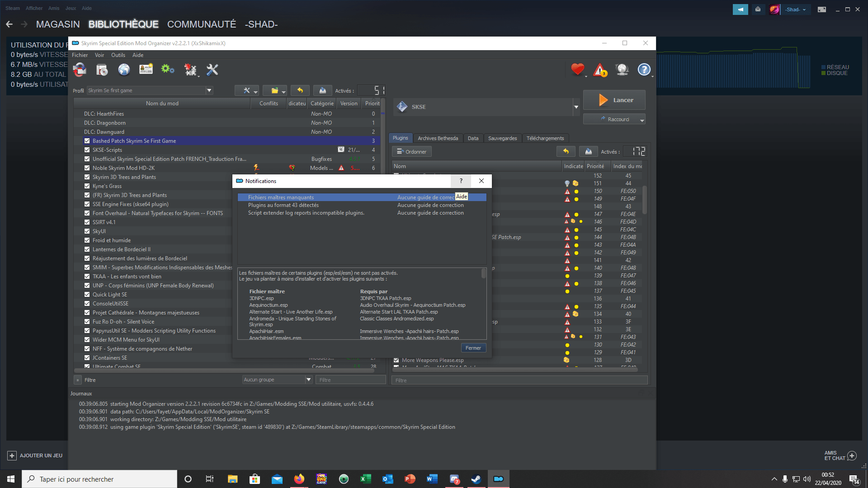This screenshot has height=488, width=868.
Task: Toggle the Kyne's Grass mod checkbox
Action: (87, 186)
